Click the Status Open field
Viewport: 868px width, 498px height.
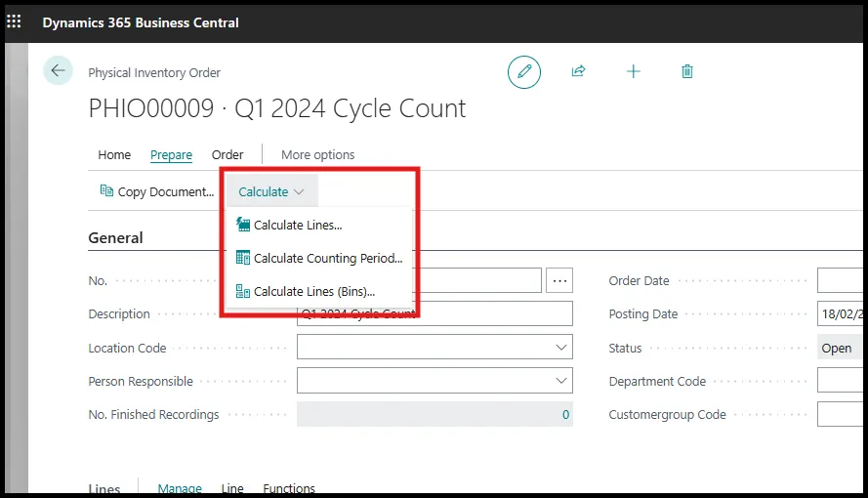click(840, 348)
